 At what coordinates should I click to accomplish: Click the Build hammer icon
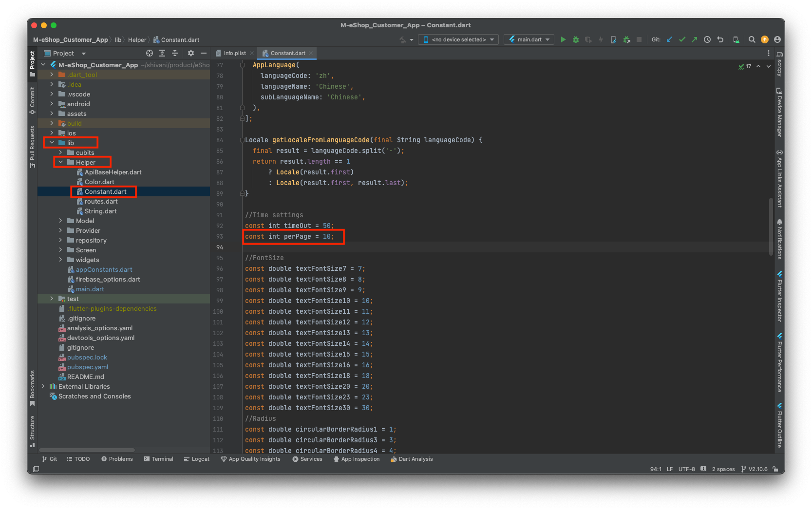(x=402, y=39)
